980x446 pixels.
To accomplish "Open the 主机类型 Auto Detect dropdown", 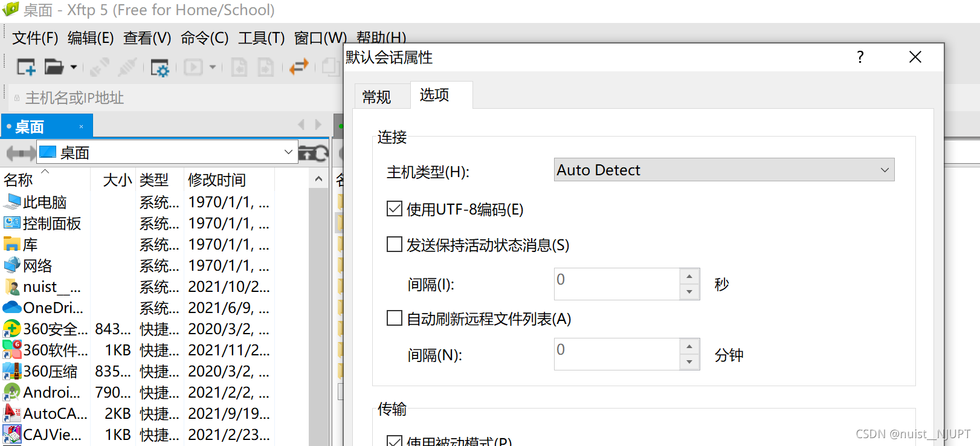I will (x=724, y=170).
